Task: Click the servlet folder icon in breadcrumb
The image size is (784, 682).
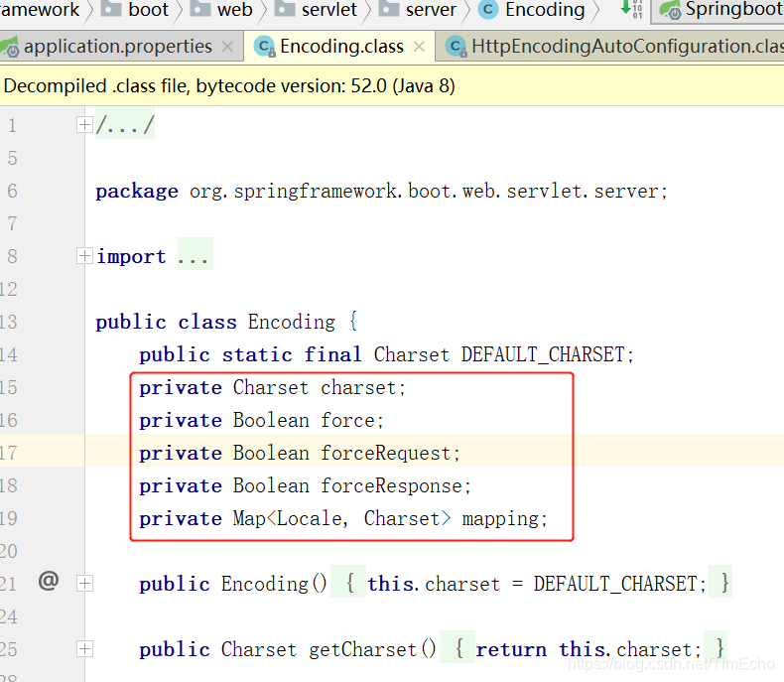Action: pyautogui.click(x=285, y=9)
